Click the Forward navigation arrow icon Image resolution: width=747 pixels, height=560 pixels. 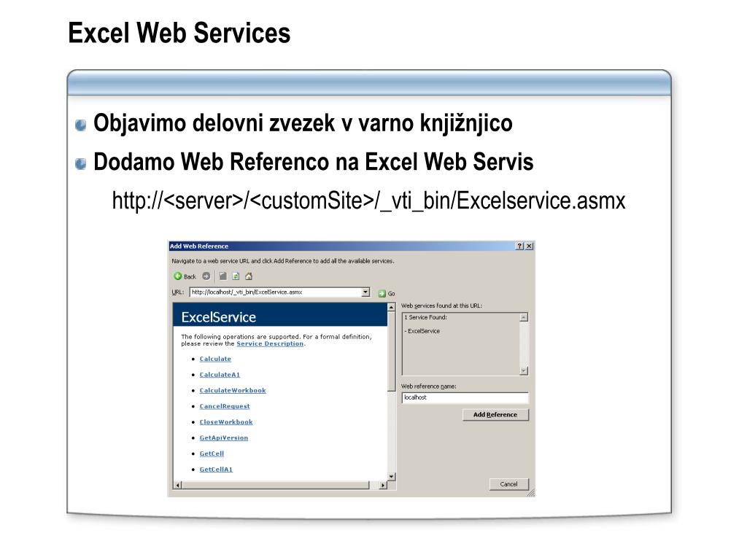206,276
